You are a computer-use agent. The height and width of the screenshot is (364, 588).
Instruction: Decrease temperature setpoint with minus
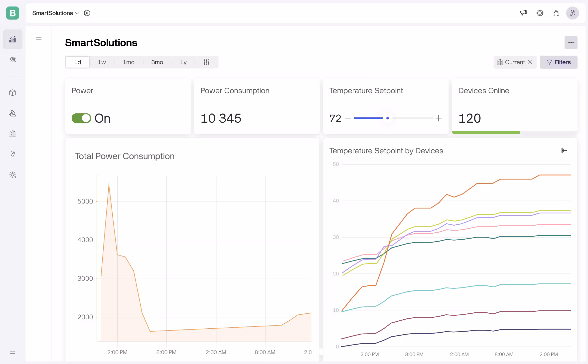(348, 118)
